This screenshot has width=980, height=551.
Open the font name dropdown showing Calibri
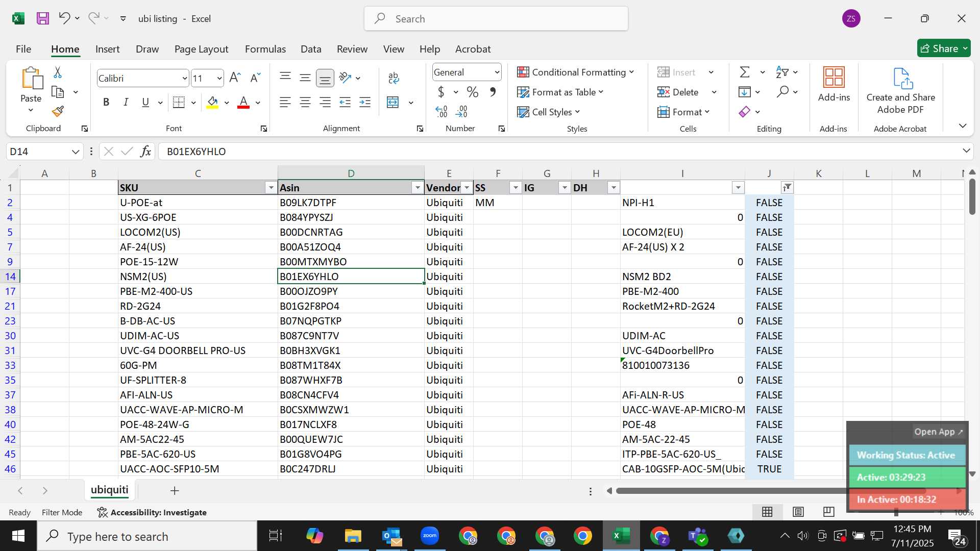click(x=185, y=79)
